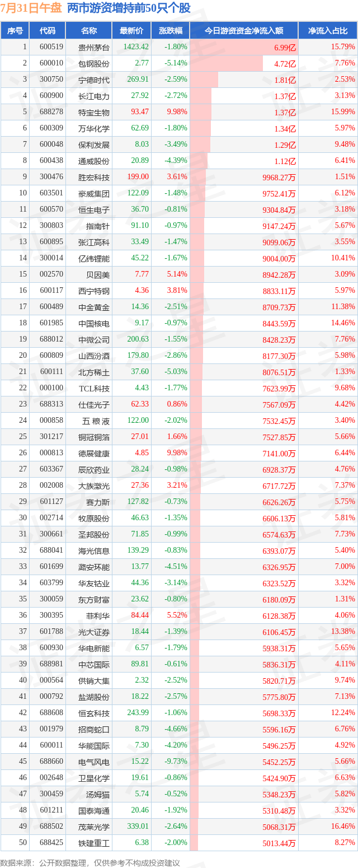The width and height of the screenshot is (358, 868).
Task: Click the stock name 西宁特钢
Action: (x=94, y=291)
